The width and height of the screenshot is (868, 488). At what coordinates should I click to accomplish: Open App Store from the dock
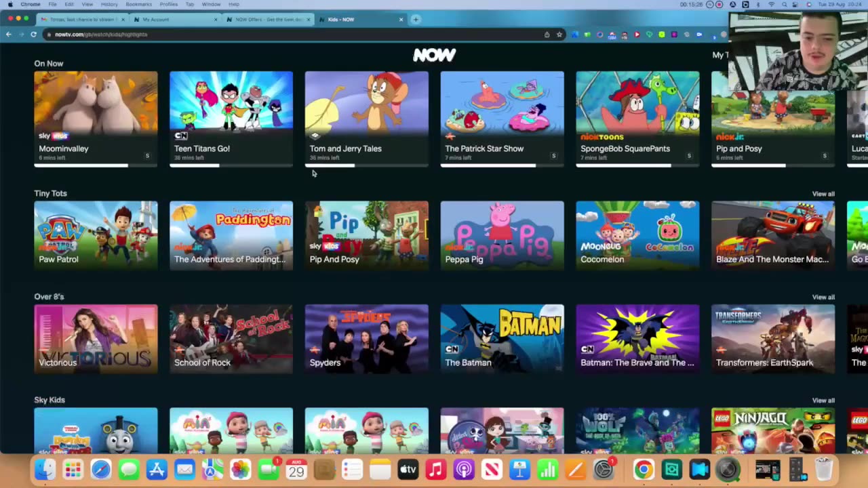click(x=157, y=469)
